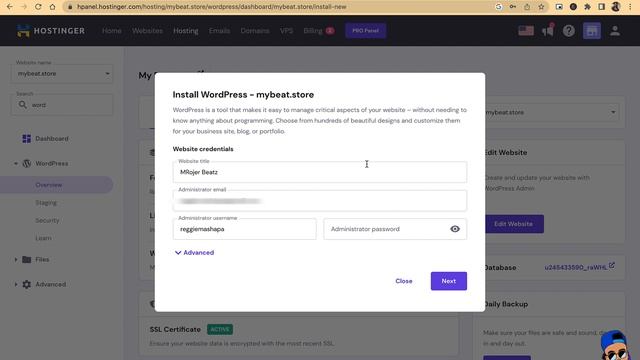Select Security in sidebar
The width and height of the screenshot is (640, 360).
click(47, 220)
